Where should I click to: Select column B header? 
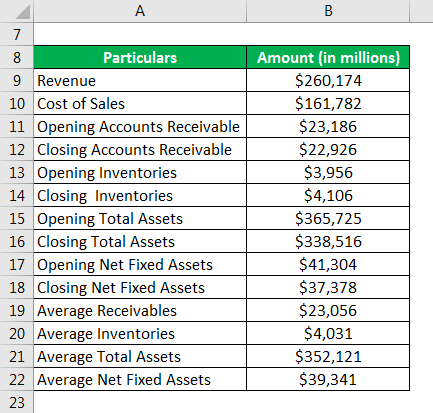[328, 11]
